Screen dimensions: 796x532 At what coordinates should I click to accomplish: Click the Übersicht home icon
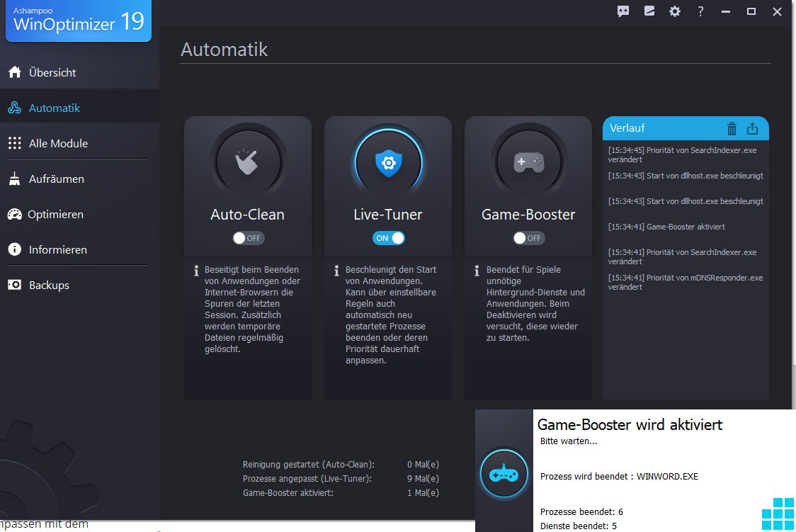point(15,72)
